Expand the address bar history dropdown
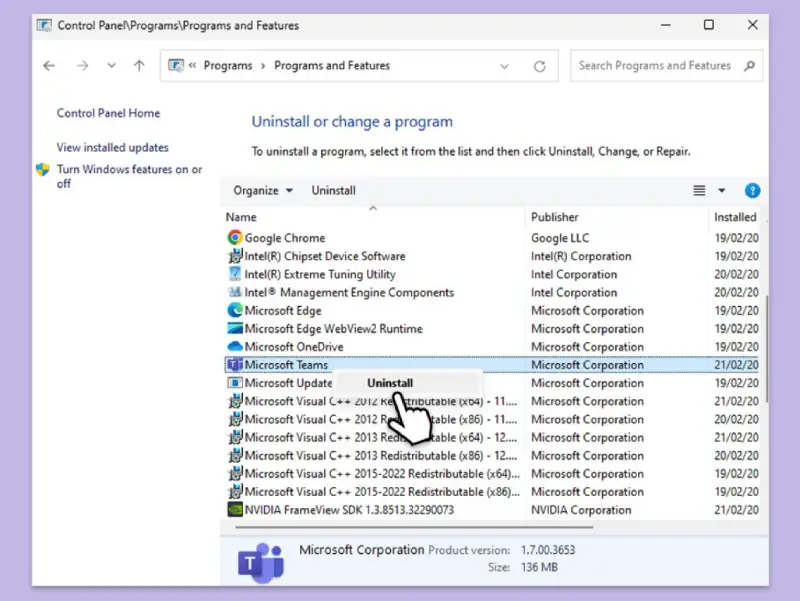Image resolution: width=800 pixels, height=601 pixels. pyautogui.click(x=504, y=66)
